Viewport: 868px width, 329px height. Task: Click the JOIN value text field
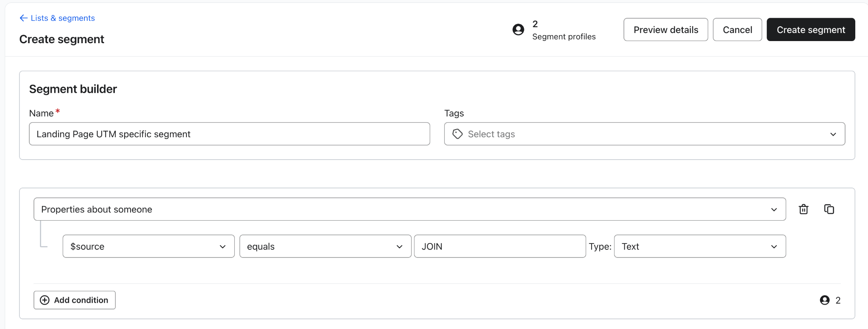(500, 246)
